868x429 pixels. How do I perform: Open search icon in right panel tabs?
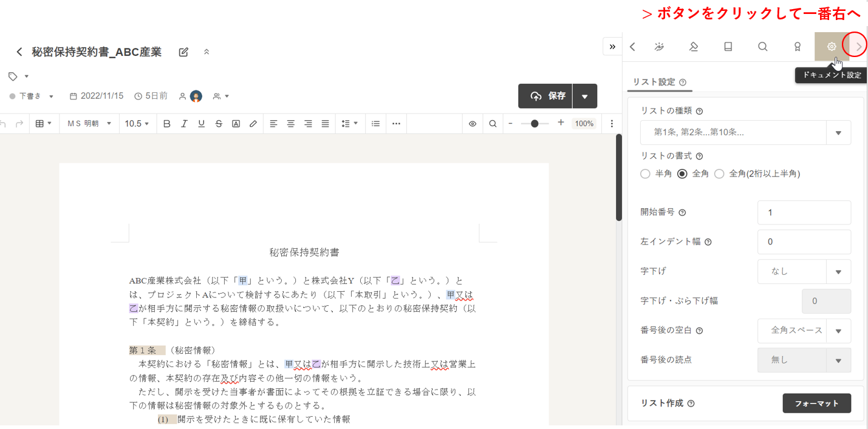763,47
